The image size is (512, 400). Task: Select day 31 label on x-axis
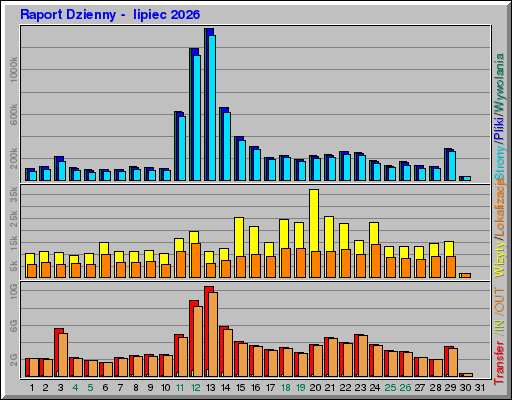[x=480, y=388]
